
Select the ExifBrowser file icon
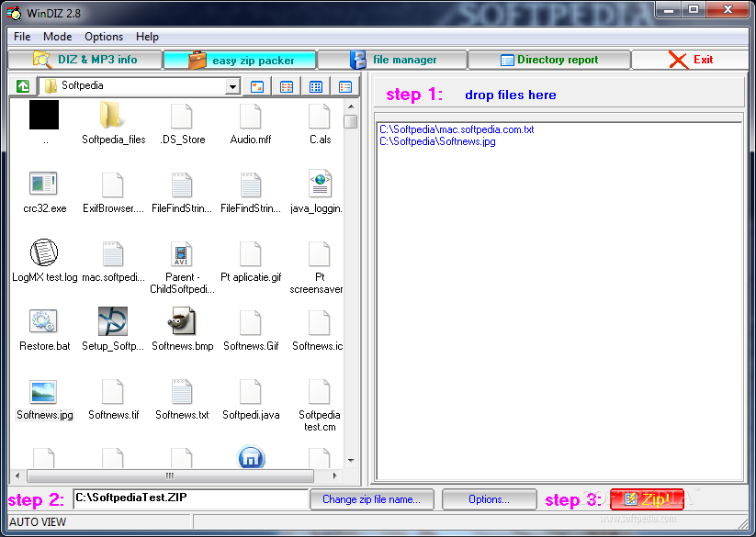pyautogui.click(x=112, y=185)
